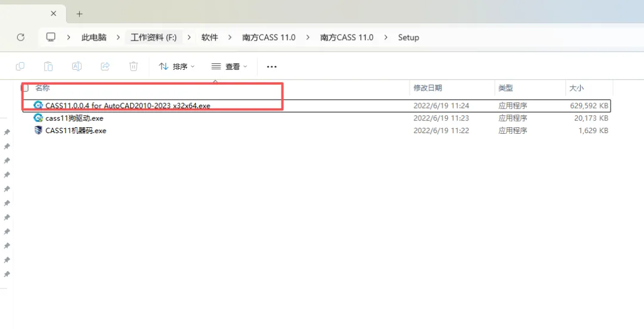Open first 南方CASS 11.0 breadcrumb folder
644x329 pixels.
(268, 38)
